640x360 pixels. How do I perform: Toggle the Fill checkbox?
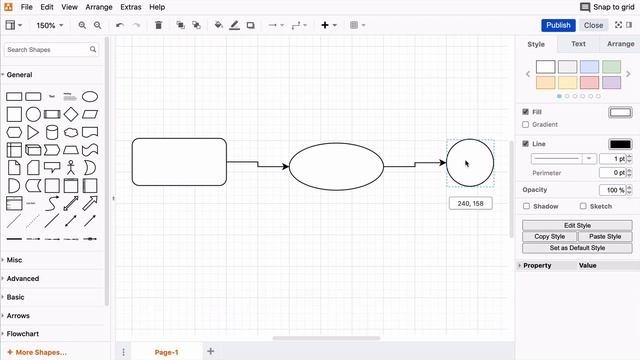(x=526, y=111)
